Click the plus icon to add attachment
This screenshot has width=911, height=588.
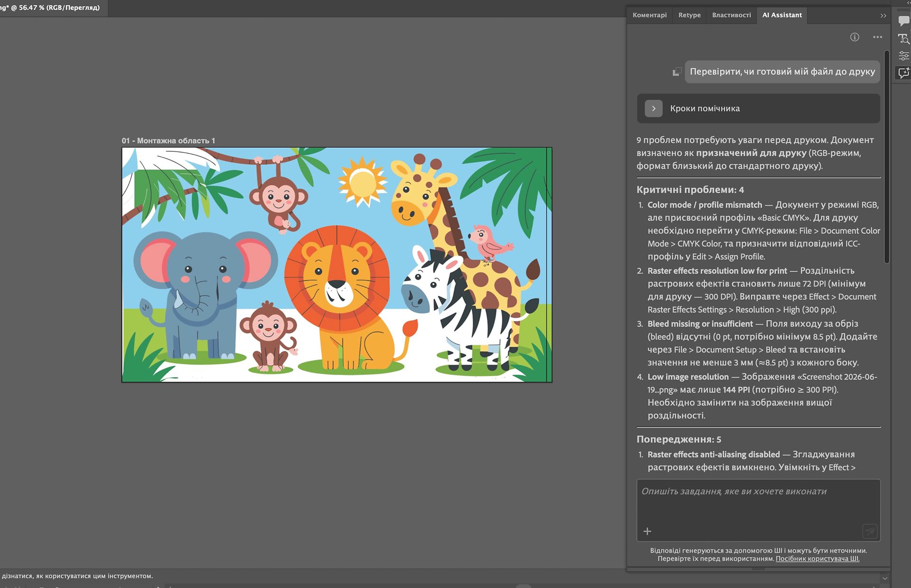(647, 531)
